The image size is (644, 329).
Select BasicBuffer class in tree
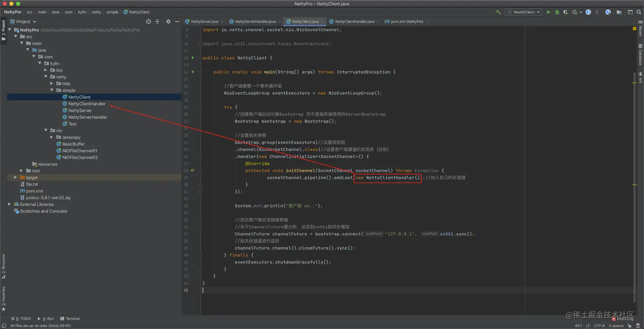click(73, 144)
